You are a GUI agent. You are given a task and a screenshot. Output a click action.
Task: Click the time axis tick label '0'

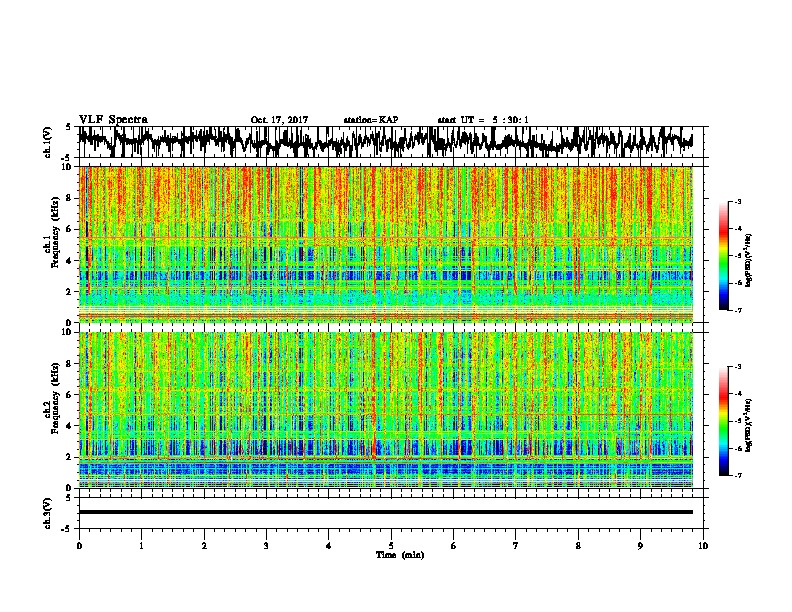(79, 546)
